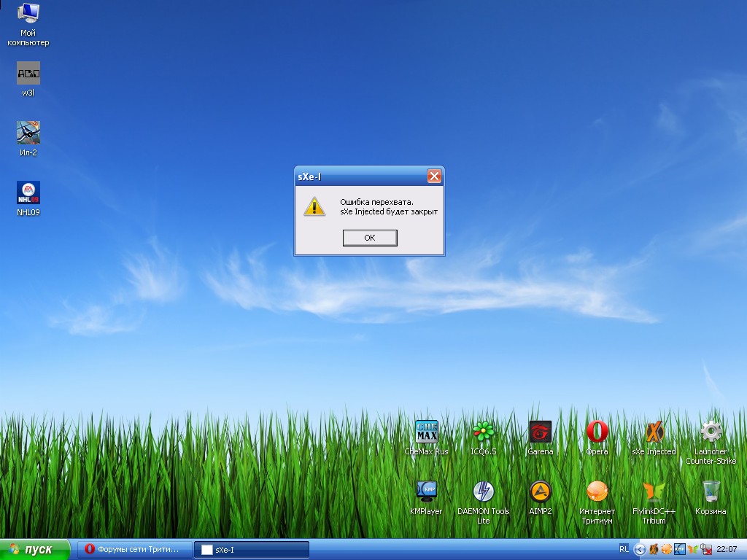The image size is (747, 560).
Task: Click the sXe-I taskbar button
Action: coord(252,550)
